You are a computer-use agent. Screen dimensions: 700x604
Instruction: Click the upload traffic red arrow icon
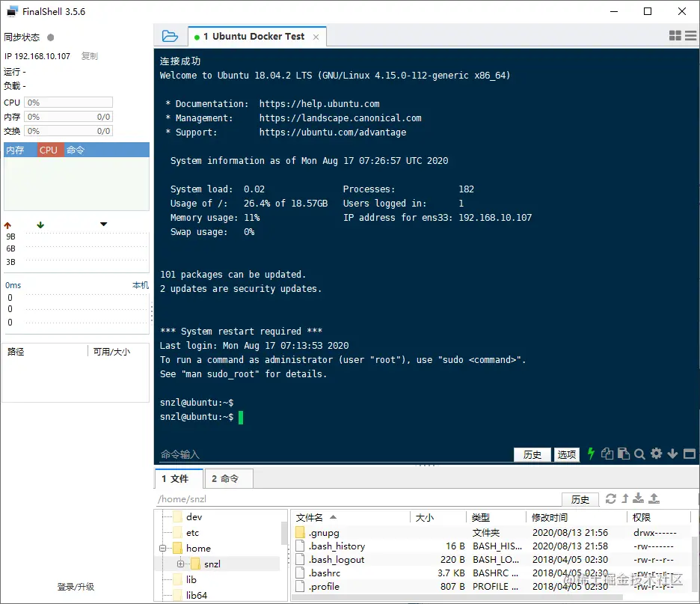(x=7, y=225)
